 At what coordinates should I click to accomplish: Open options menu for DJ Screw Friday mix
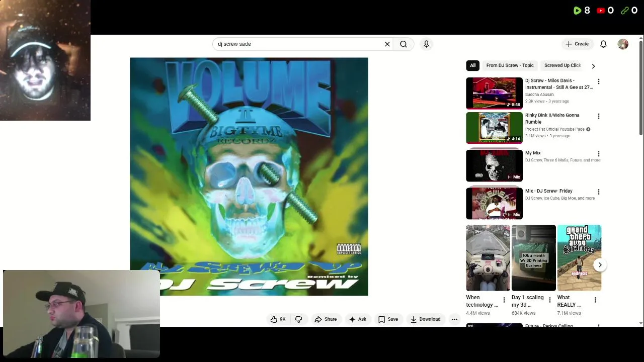coord(598,192)
